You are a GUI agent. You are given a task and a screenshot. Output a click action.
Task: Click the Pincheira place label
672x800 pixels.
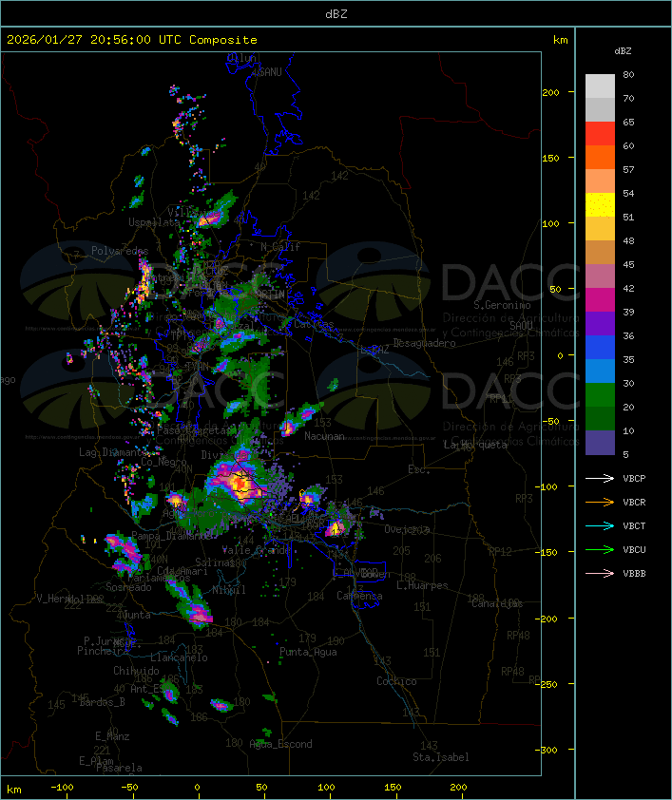tap(103, 651)
